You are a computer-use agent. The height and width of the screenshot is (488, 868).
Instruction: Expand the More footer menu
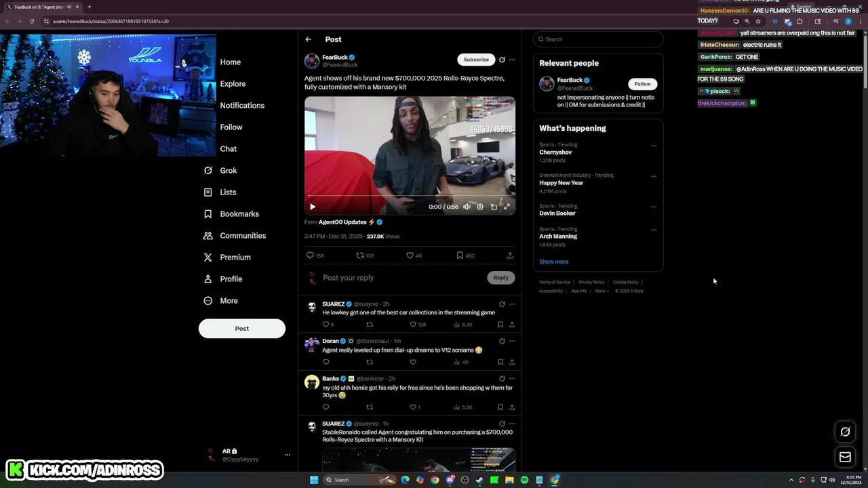601,291
